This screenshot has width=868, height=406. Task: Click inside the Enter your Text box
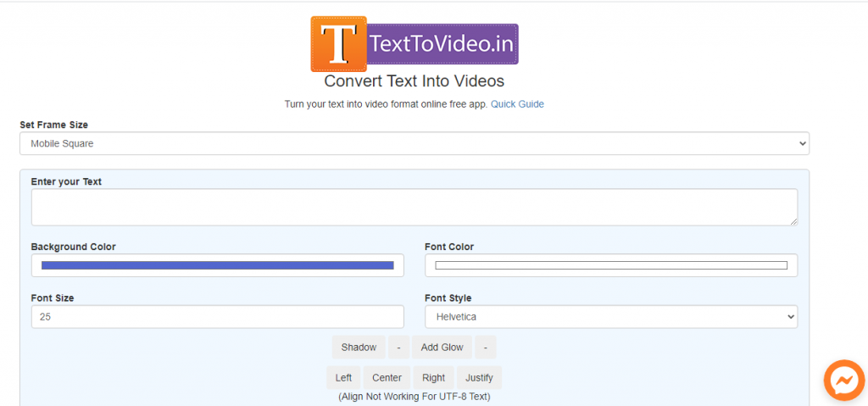pyautogui.click(x=415, y=207)
